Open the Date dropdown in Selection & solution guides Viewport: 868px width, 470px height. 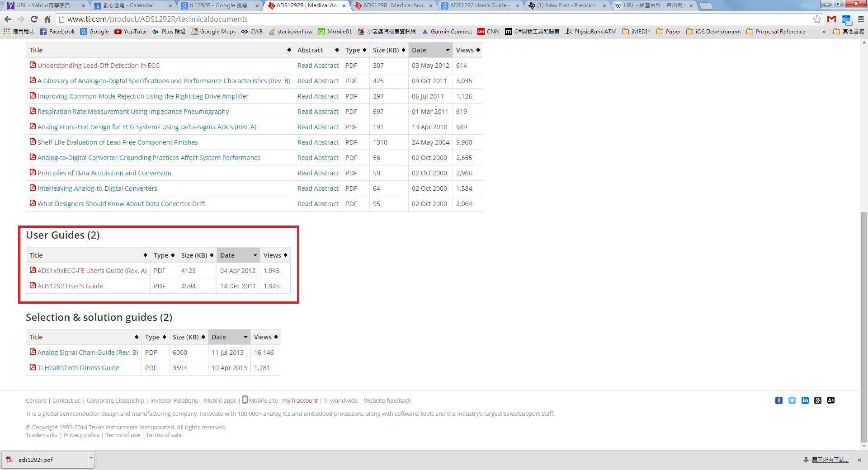click(x=245, y=337)
